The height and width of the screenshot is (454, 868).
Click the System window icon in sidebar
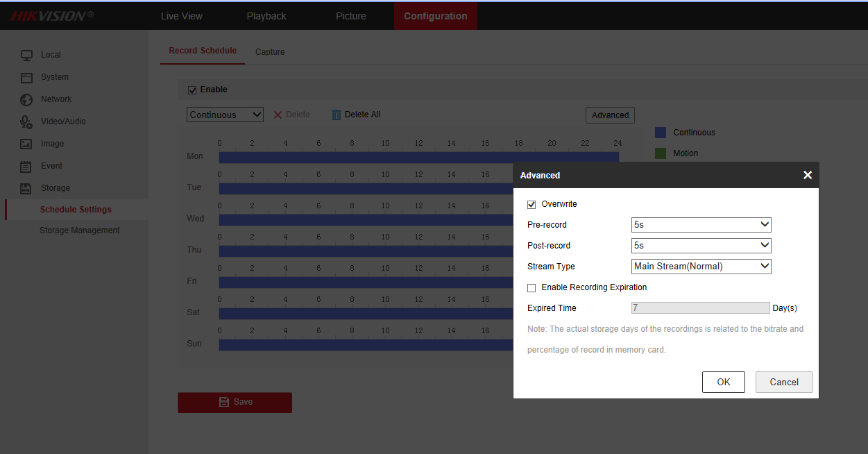click(x=26, y=77)
